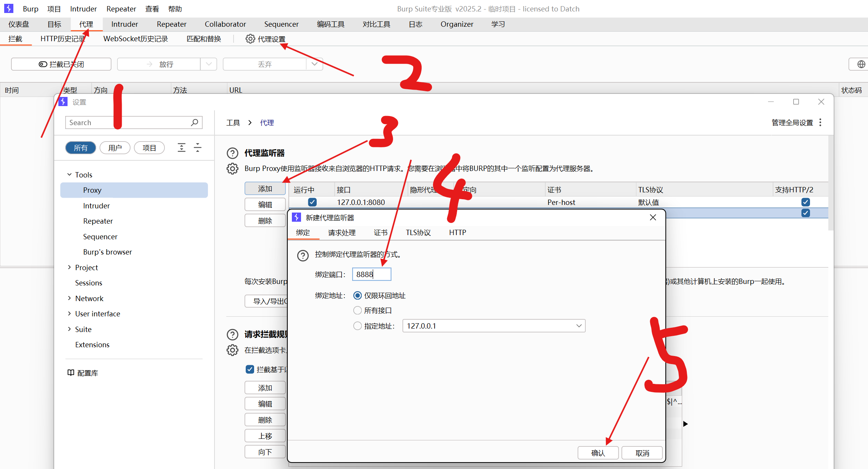Open the WebSocket历史记录 tab
The height and width of the screenshot is (469, 868).
tap(135, 39)
